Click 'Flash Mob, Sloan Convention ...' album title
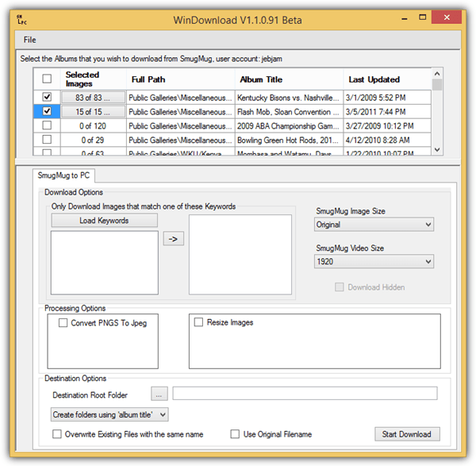Viewport: 476px width, 466px height. [289, 112]
